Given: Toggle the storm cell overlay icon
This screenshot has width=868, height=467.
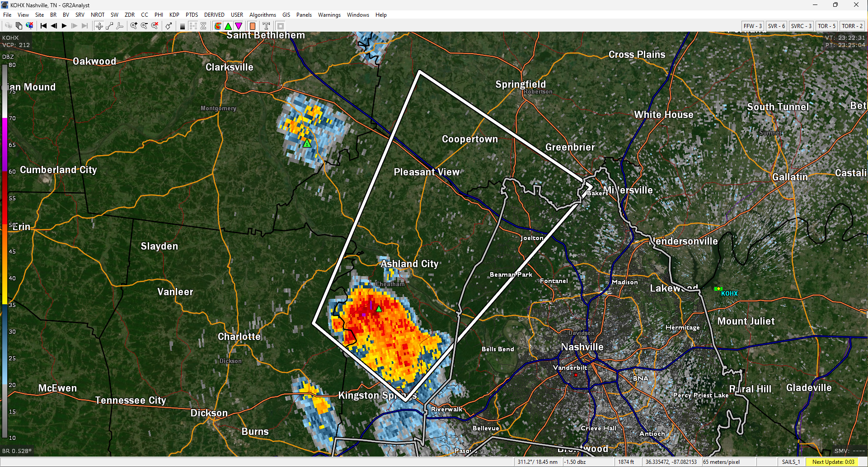Looking at the screenshot, I should 218,26.
